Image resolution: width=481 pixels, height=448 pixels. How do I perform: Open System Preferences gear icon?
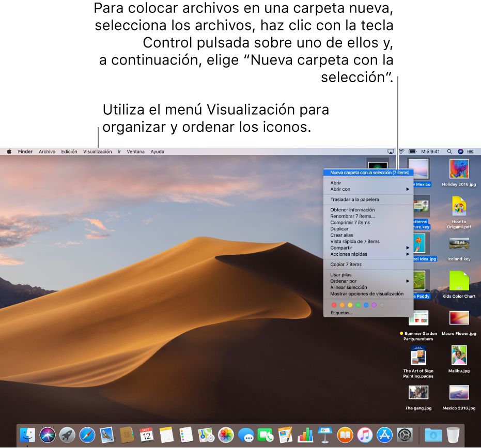point(404,435)
